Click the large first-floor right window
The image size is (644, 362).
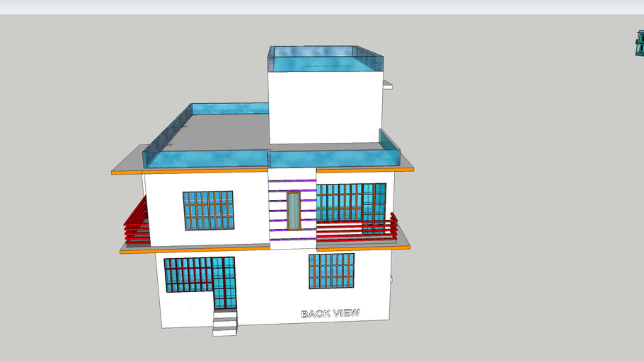351,202
